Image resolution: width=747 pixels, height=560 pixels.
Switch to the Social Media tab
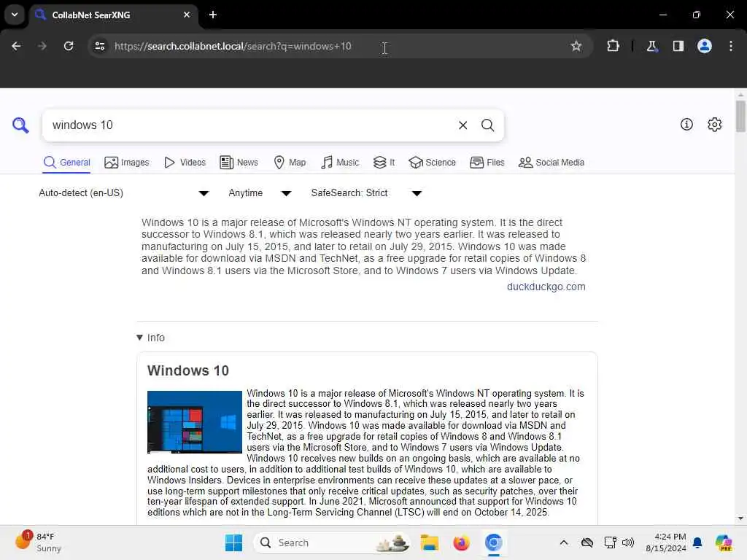point(551,163)
